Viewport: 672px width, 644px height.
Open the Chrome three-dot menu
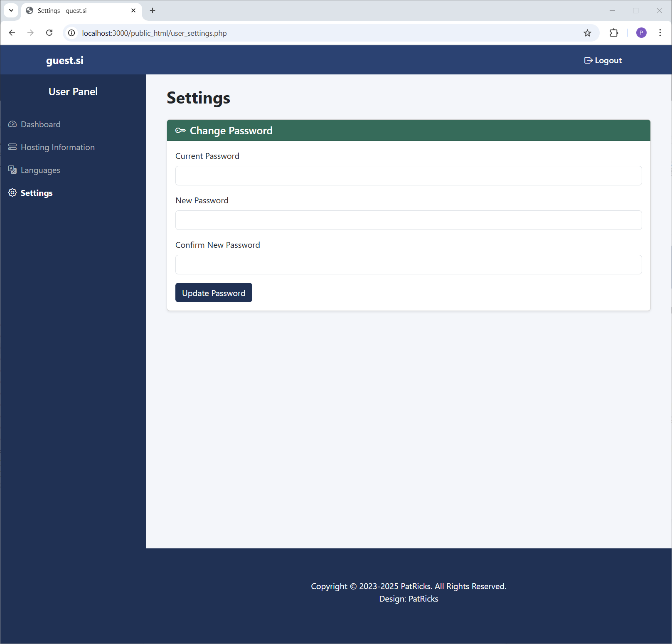660,33
